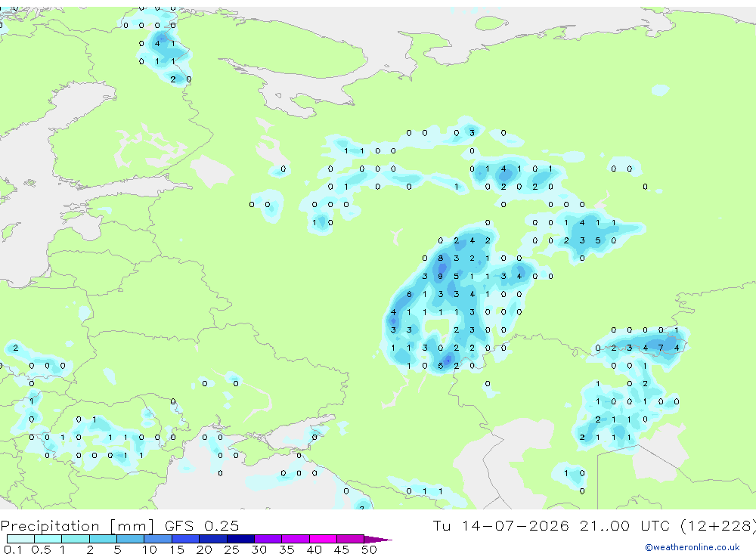Select the 2–5 mm legend swatch
Viewport: 756px width, 554px height.
(103, 539)
